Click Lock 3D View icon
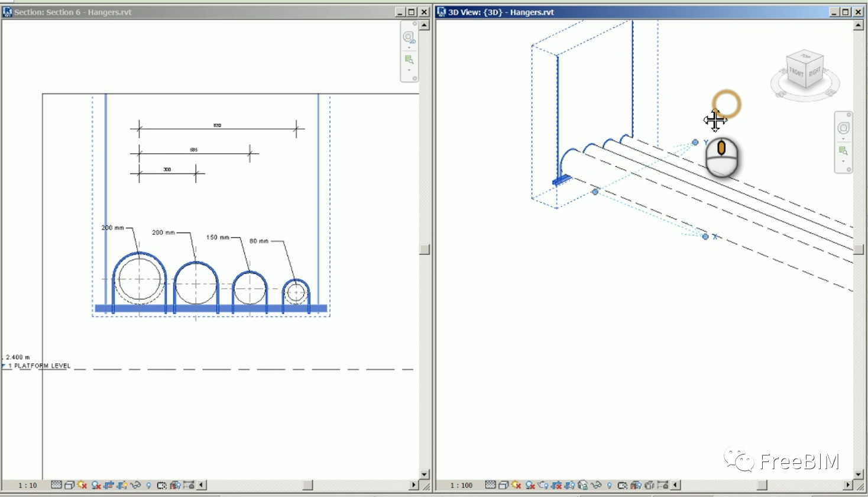868x497 pixels. tap(582, 485)
